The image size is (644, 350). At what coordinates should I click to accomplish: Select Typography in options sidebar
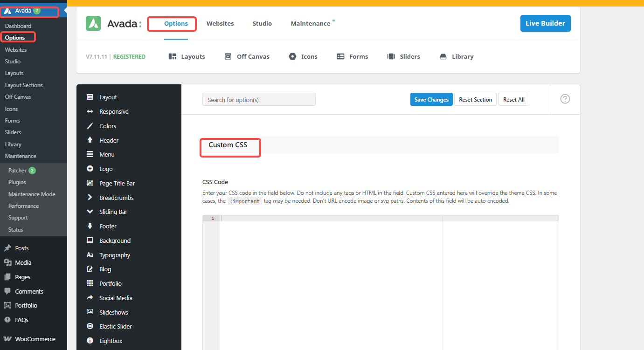pyautogui.click(x=114, y=255)
